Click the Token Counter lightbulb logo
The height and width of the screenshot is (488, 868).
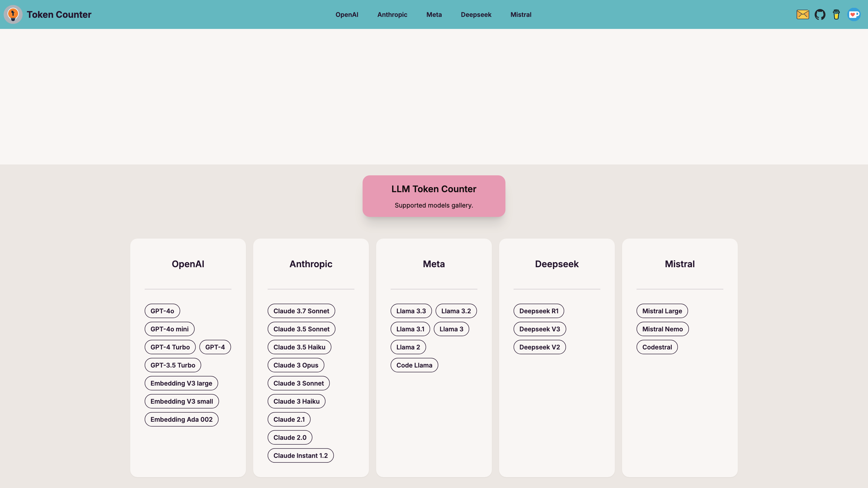[13, 14]
